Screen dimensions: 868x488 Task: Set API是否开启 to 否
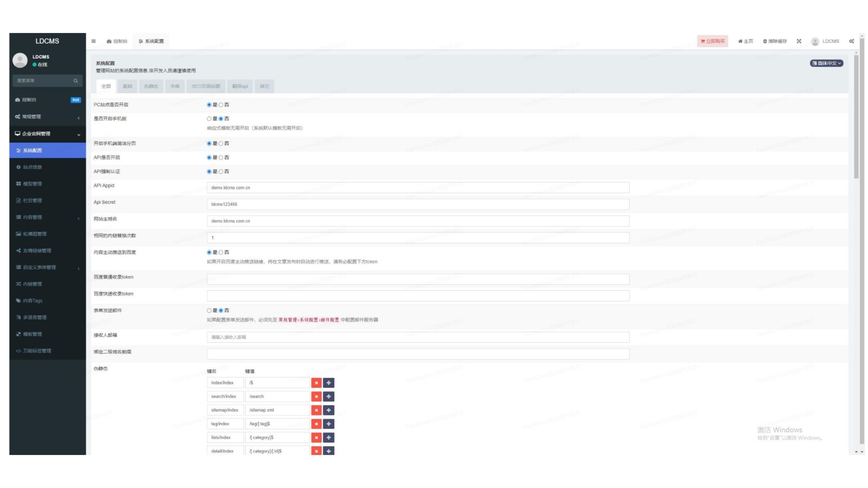pos(221,158)
